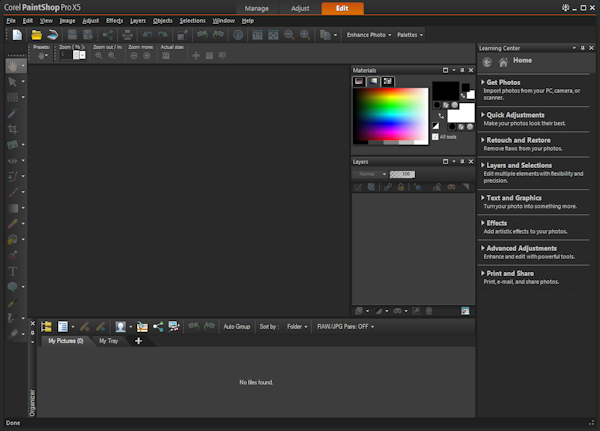600x431 pixels.
Task: Select the Crop tool
Action: pyautogui.click(x=13, y=129)
